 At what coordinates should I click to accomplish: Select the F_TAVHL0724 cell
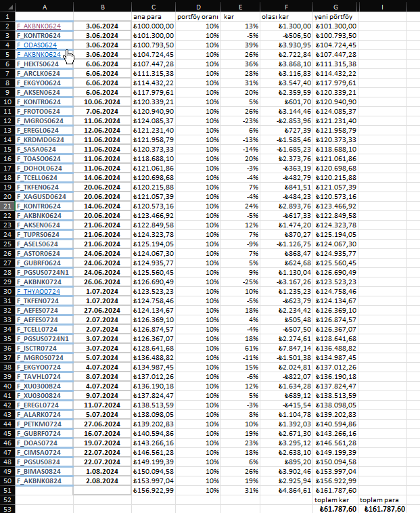[45, 377]
